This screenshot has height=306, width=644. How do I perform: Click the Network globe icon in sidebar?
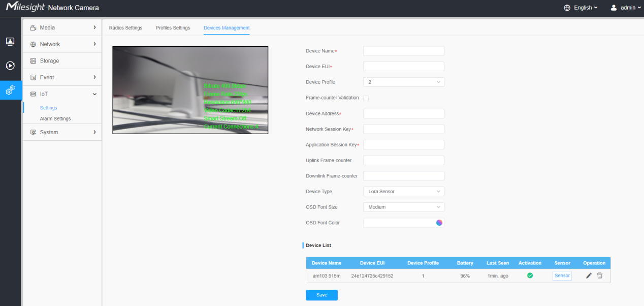click(34, 44)
